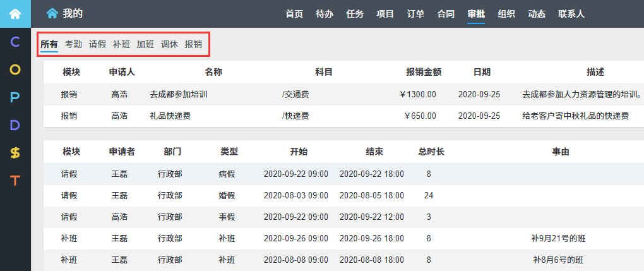Click the house icon beside 我的
644x271 pixels.
pos(52,13)
